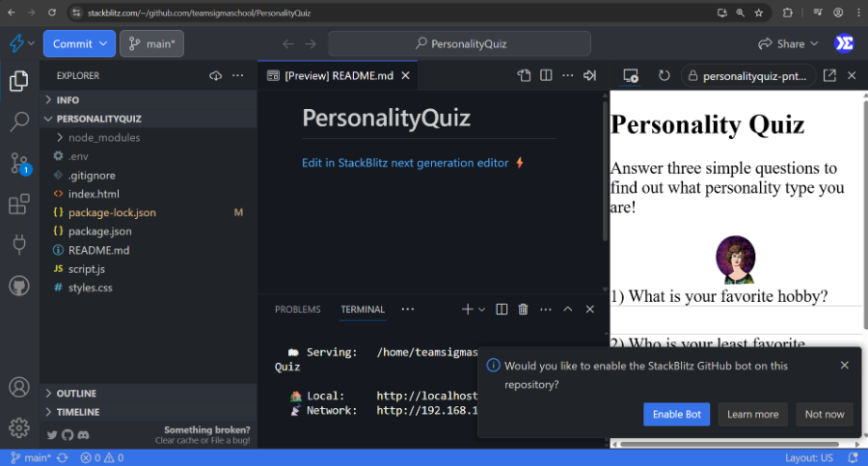The height and width of the screenshot is (466, 868).
Task: Maximize the terminal panel with up chevron
Action: [x=567, y=309]
